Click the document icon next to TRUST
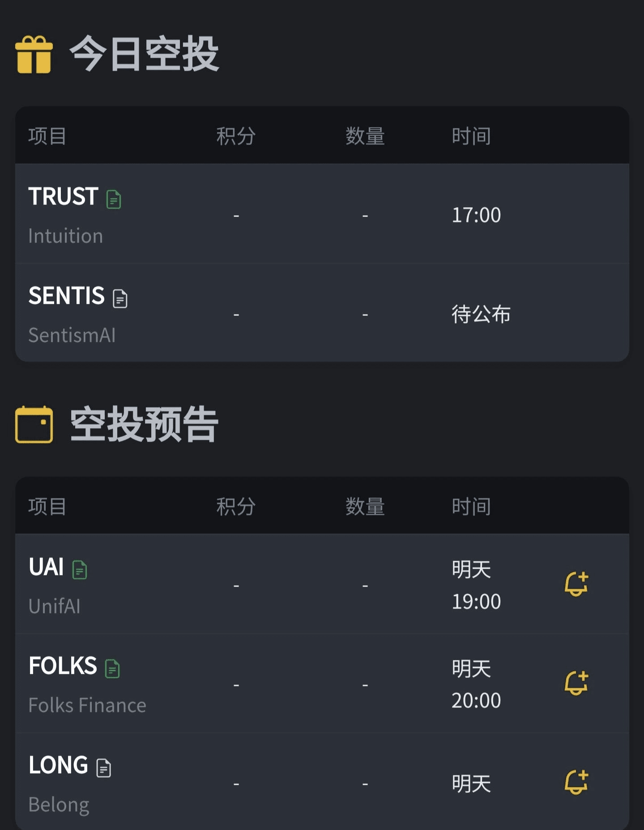The image size is (644, 830). (114, 199)
